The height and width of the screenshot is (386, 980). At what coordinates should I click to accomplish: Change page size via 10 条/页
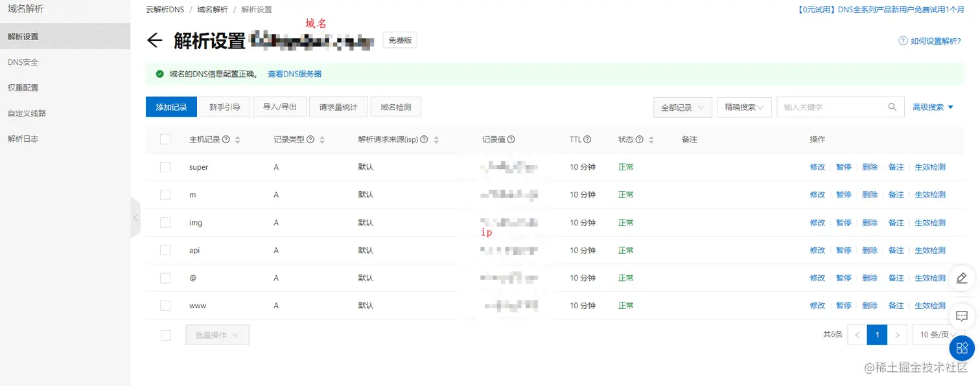[x=938, y=335]
